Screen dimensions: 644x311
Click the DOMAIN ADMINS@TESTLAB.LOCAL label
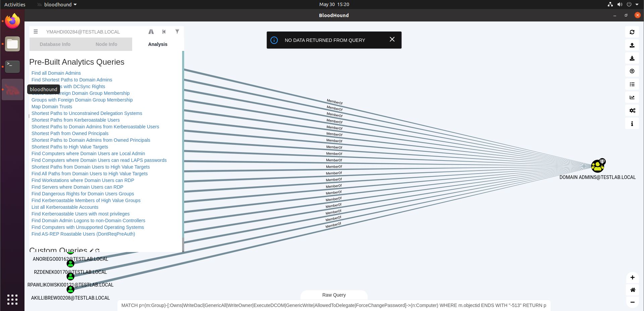[x=597, y=177]
